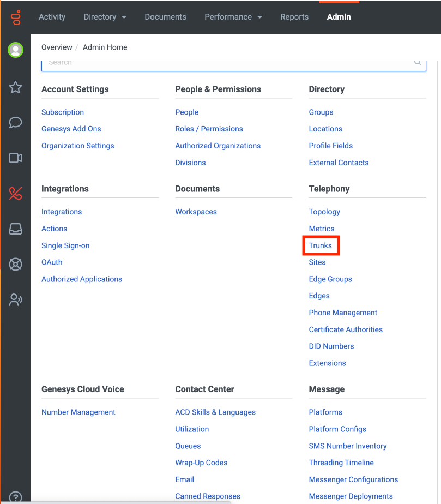
Task: Go to the Reports tab
Action: coord(294,17)
